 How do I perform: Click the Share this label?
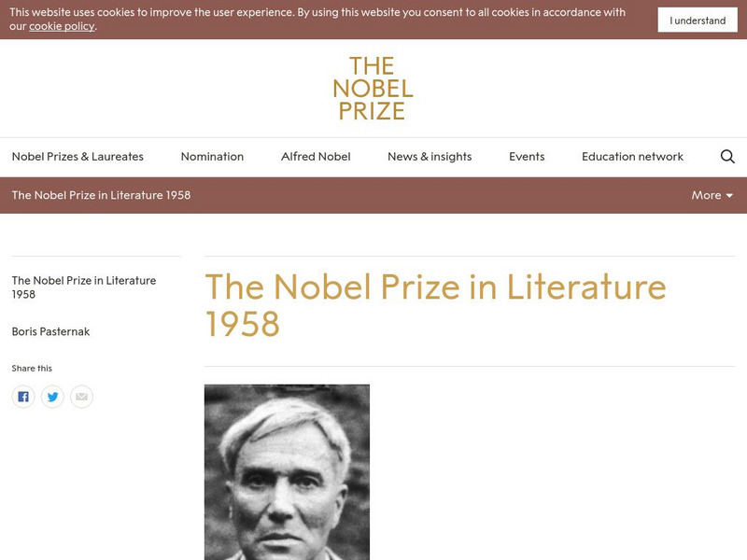click(32, 369)
